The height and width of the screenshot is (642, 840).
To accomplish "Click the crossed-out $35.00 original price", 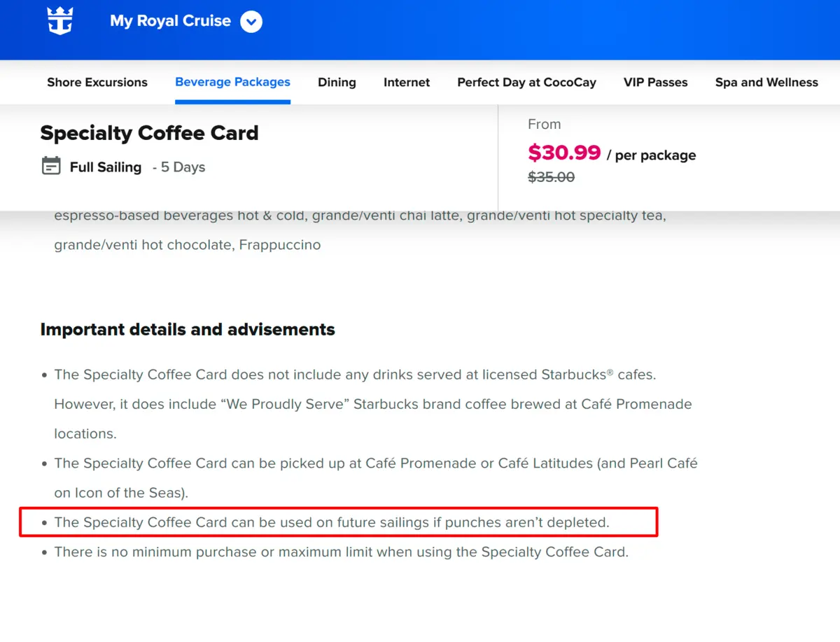I will click(551, 177).
